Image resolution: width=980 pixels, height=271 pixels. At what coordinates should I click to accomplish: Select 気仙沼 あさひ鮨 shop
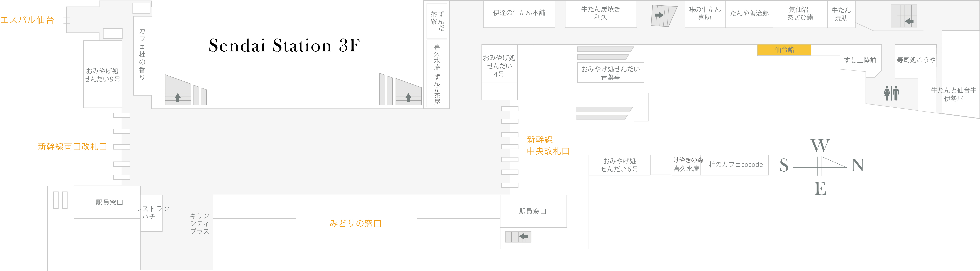tap(800, 14)
